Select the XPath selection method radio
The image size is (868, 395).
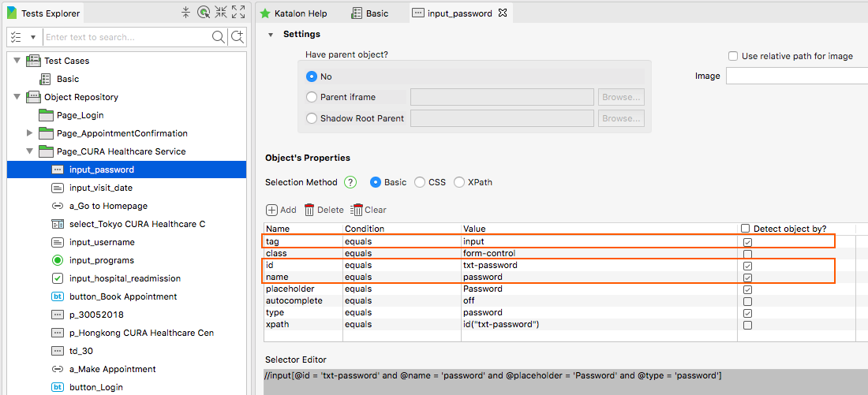pos(459,182)
